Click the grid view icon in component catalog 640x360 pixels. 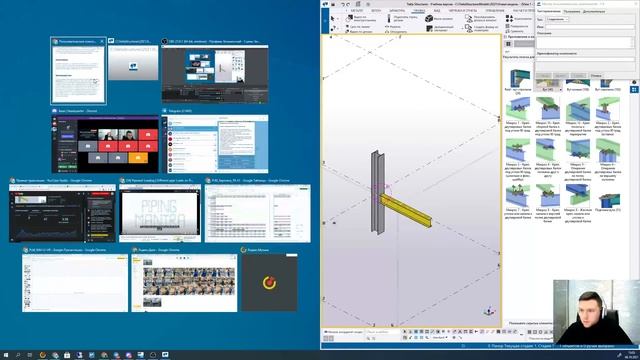508,44
